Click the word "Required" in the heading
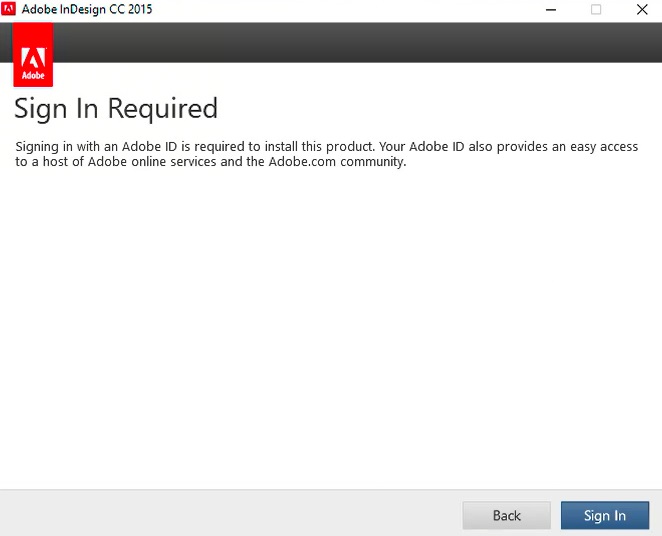This screenshot has width=662, height=536. click(162, 108)
